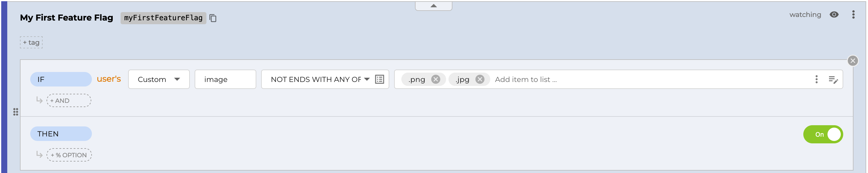
Task: Add a tag to the flag
Action: tap(31, 42)
